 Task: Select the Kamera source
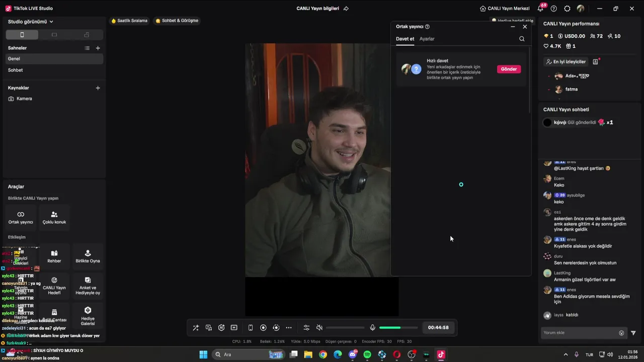point(54,99)
